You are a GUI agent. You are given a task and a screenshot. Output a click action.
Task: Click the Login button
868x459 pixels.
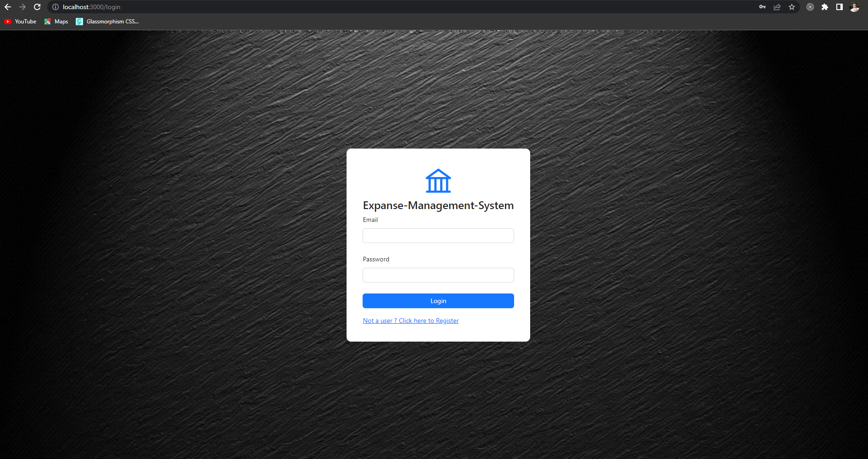(438, 300)
